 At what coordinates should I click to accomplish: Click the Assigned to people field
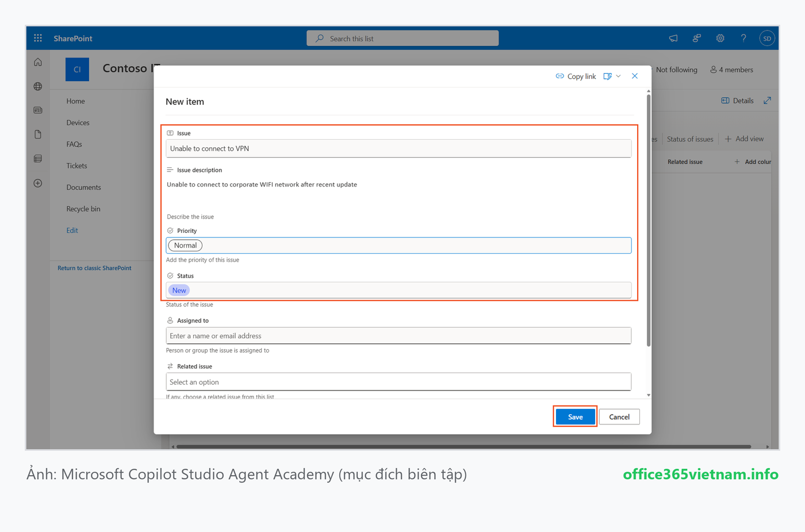[398, 336]
